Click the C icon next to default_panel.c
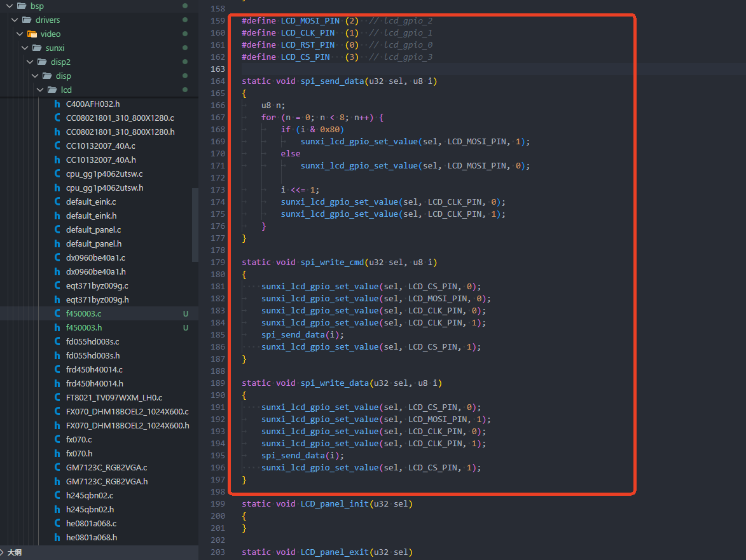 58,230
